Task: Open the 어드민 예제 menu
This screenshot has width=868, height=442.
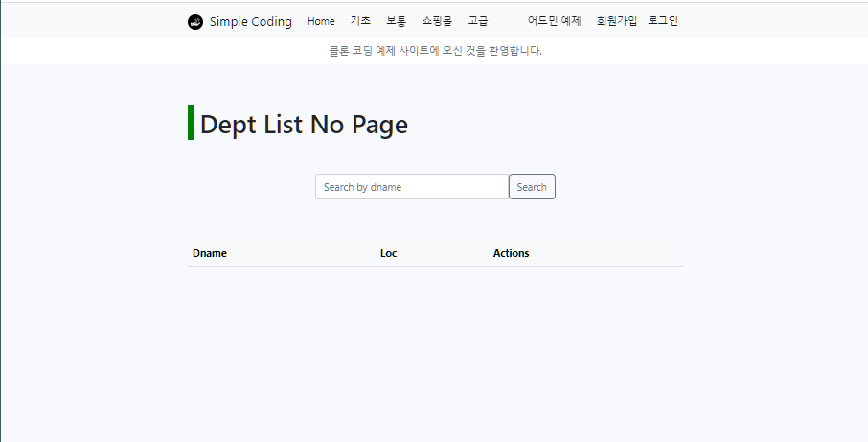Action: pyautogui.click(x=554, y=21)
